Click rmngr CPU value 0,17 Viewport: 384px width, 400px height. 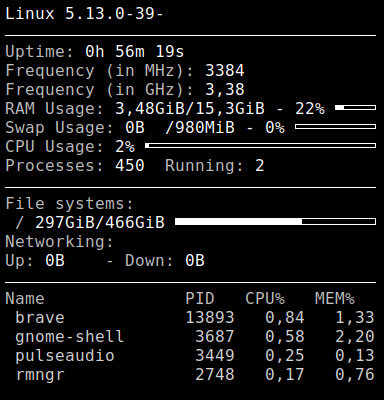click(x=285, y=375)
